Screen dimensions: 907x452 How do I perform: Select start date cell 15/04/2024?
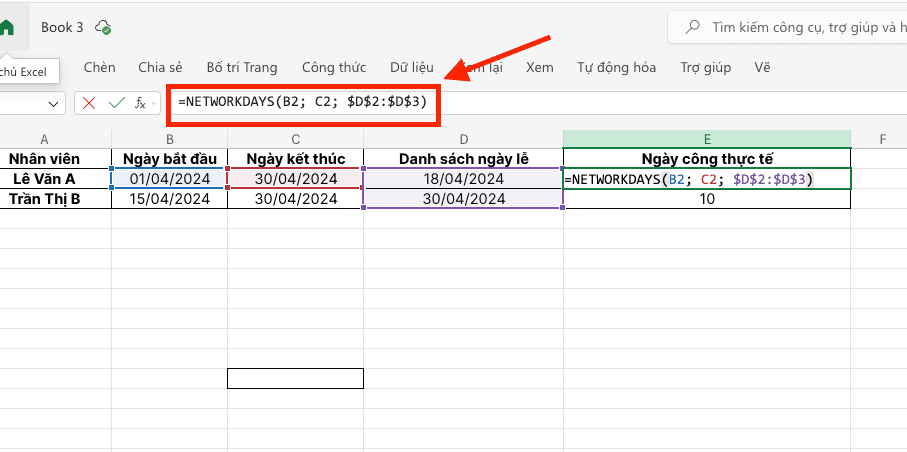click(169, 199)
